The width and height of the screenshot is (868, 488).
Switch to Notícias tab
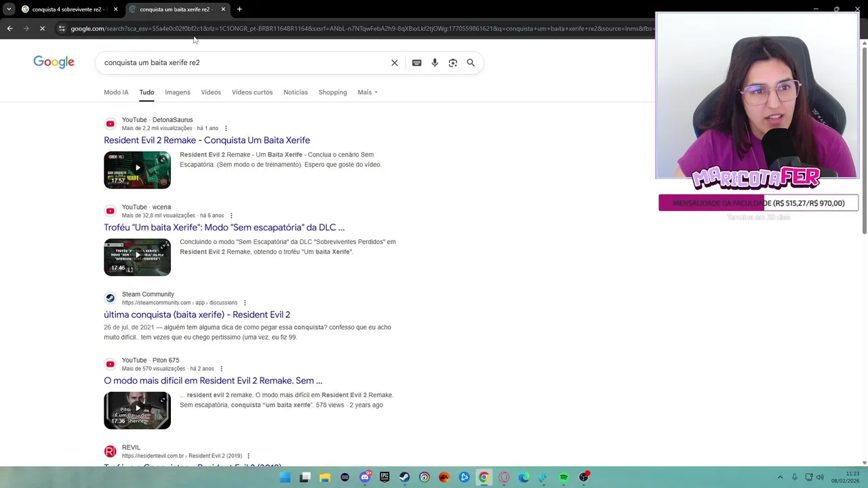pos(296,92)
